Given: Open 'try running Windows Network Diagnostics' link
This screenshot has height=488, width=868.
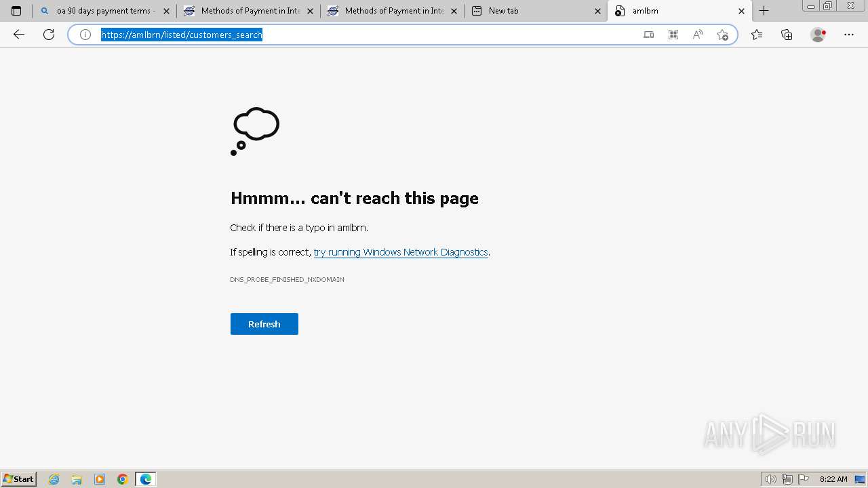Looking at the screenshot, I should 401,252.
